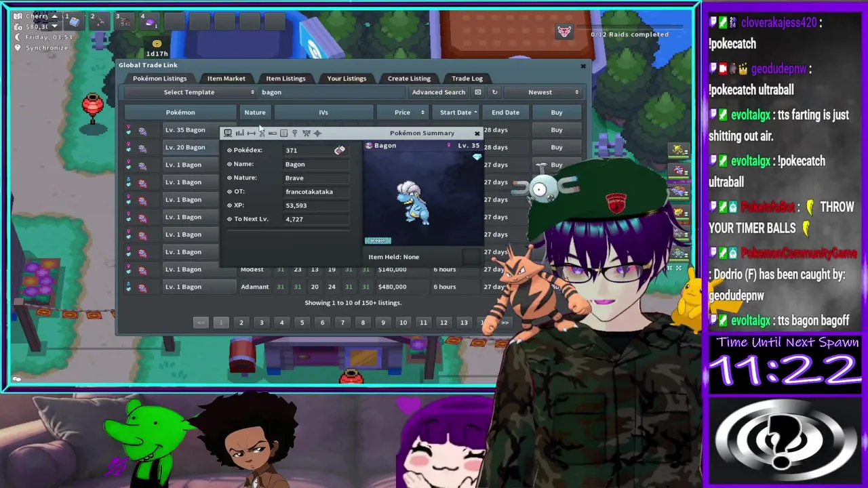868x488 pixels.
Task: Click the money bag icon by $80,30
Action: coord(18,27)
